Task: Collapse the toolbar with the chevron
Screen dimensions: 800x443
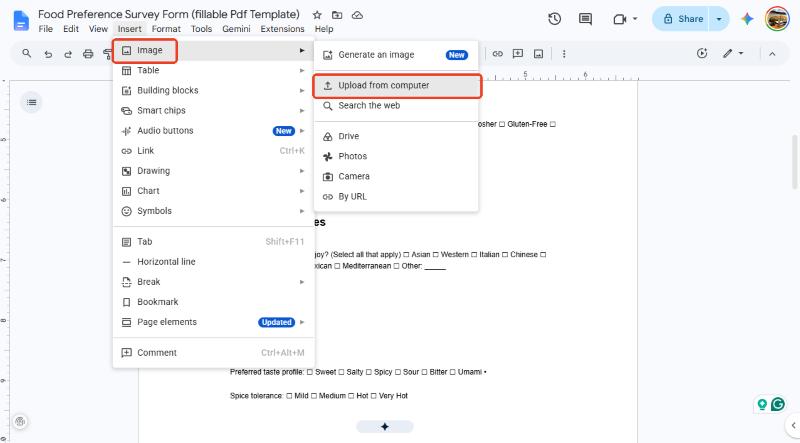Action: [772, 54]
